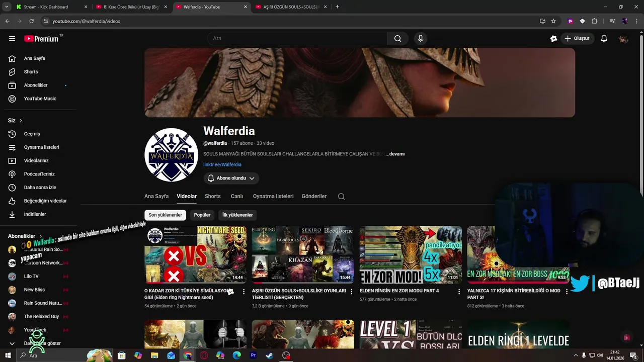Viewport: 644px width, 362px height.
Task: Sort videos by Son yüklenenler
Action: coord(165,215)
